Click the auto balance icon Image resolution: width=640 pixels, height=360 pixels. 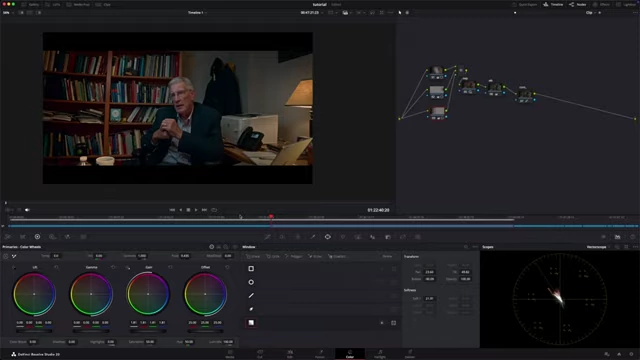[x=6, y=256]
